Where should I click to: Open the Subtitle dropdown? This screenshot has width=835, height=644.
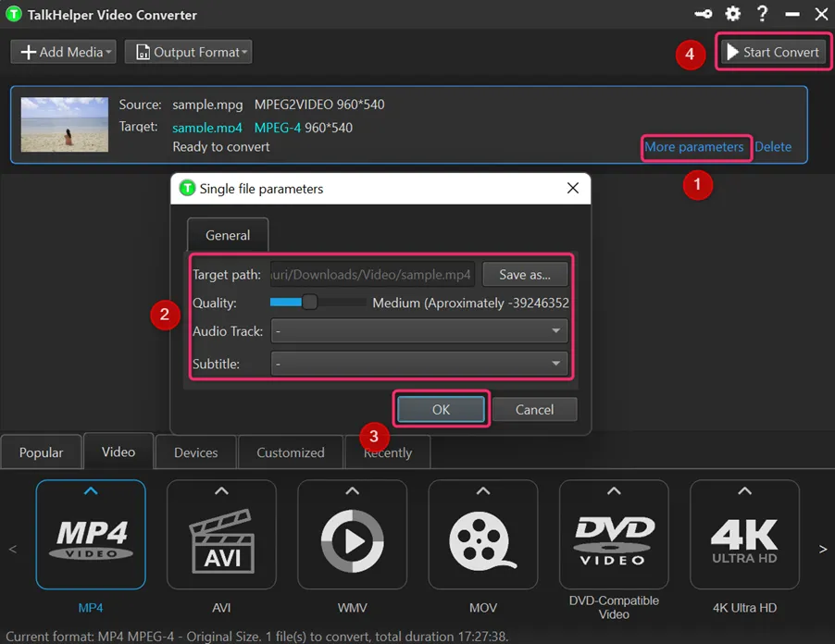[x=419, y=364]
